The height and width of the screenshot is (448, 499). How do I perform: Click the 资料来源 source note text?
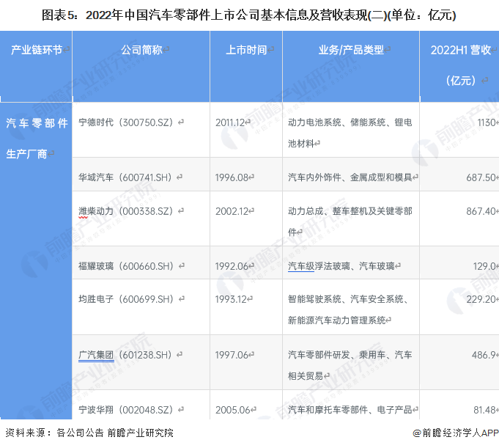click(88, 433)
